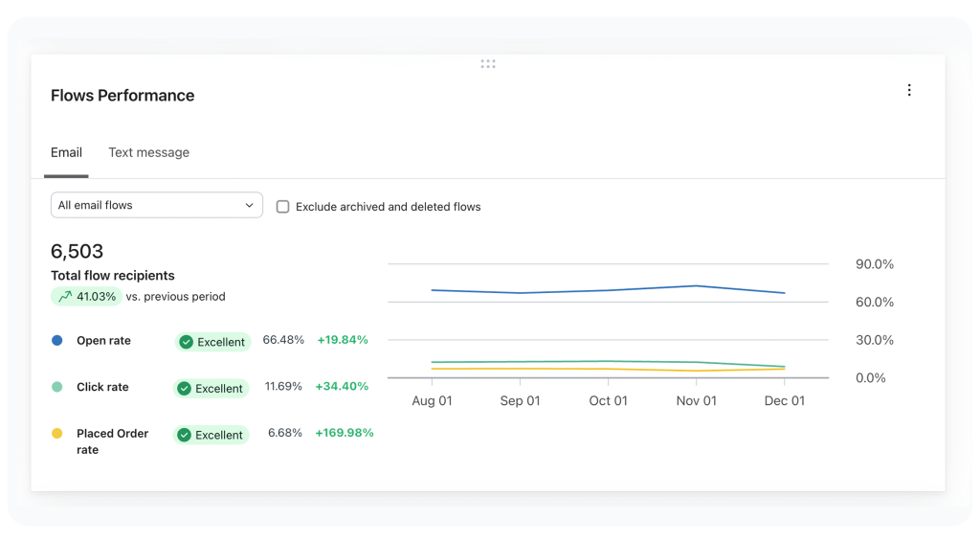Screen dimensions: 980x542
Task: Click the Aug 01 axis label
Action: click(432, 400)
